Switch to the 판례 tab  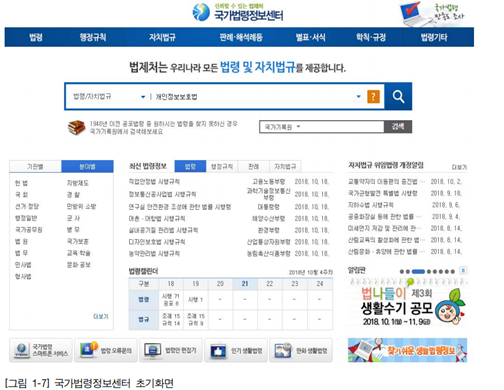pyautogui.click(x=253, y=166)
